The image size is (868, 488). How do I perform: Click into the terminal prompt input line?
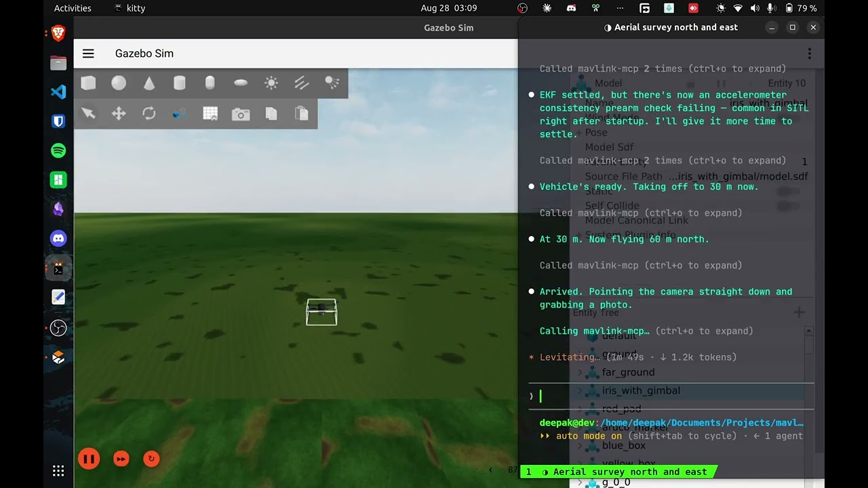(671, 396)
